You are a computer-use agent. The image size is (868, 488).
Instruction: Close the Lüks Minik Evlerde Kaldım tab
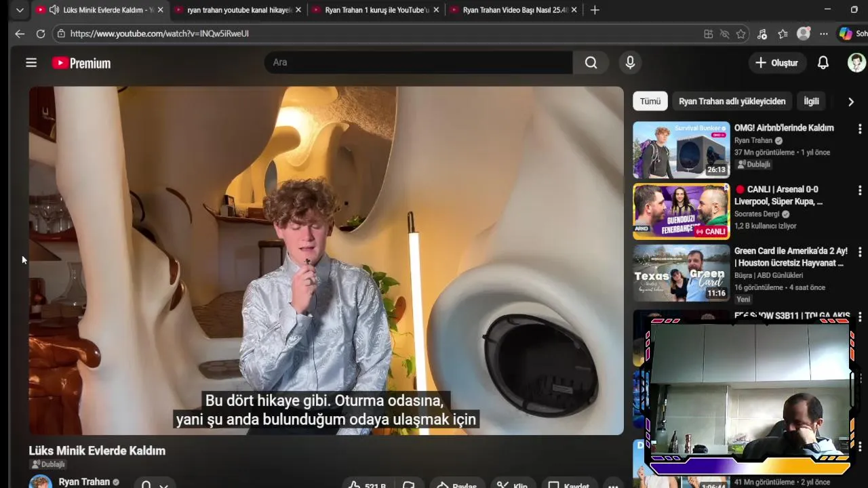pos(160,10)
